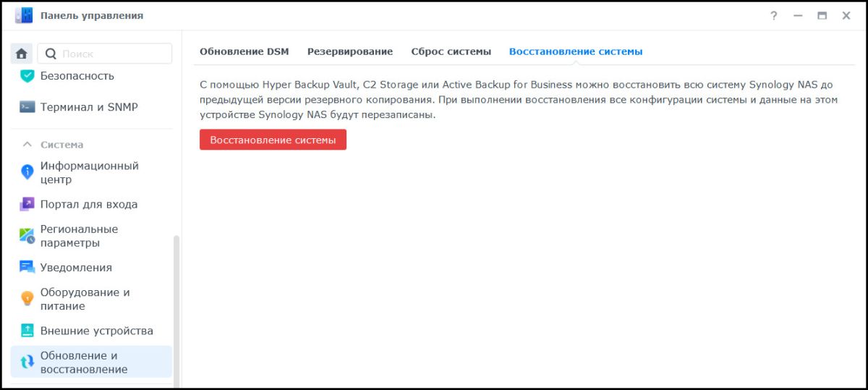Viewport: 868px width, 390px height.
Task: Click the Info Center icon
Action: pyautogui.click(x=27, y=172)
